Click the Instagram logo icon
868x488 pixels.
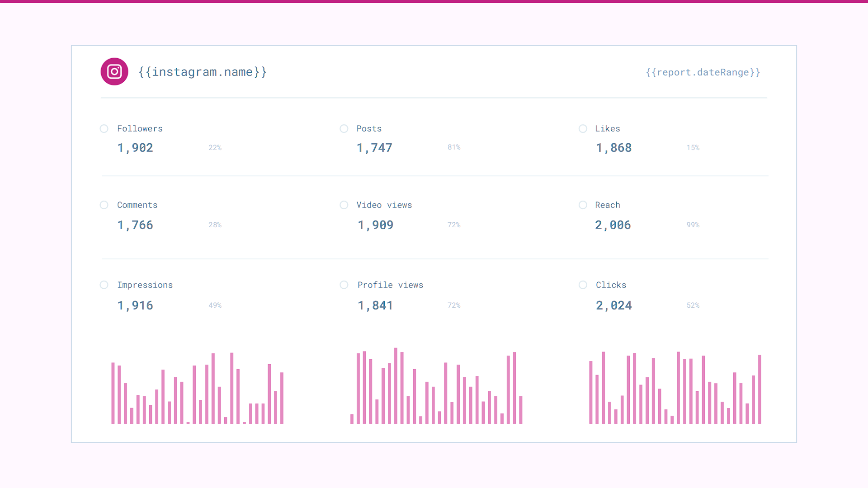[x=114, y=71]
